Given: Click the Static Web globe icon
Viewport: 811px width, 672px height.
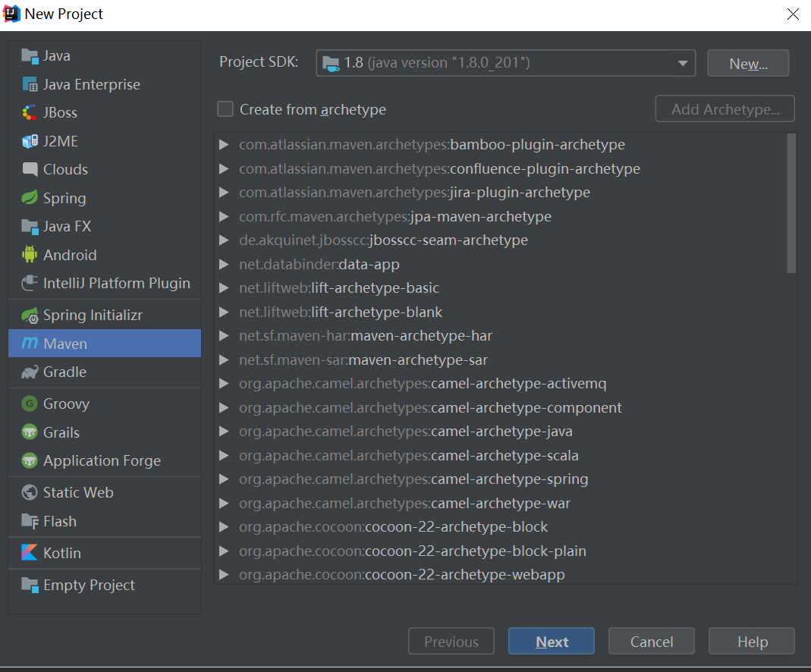Looking at the screenshot, I should 30,492.
